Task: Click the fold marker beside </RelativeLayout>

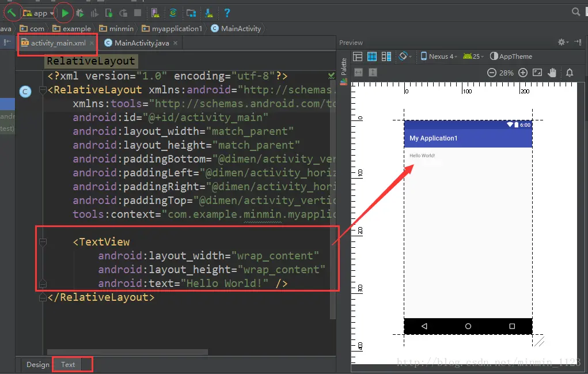Action: (x=43, y=297)
